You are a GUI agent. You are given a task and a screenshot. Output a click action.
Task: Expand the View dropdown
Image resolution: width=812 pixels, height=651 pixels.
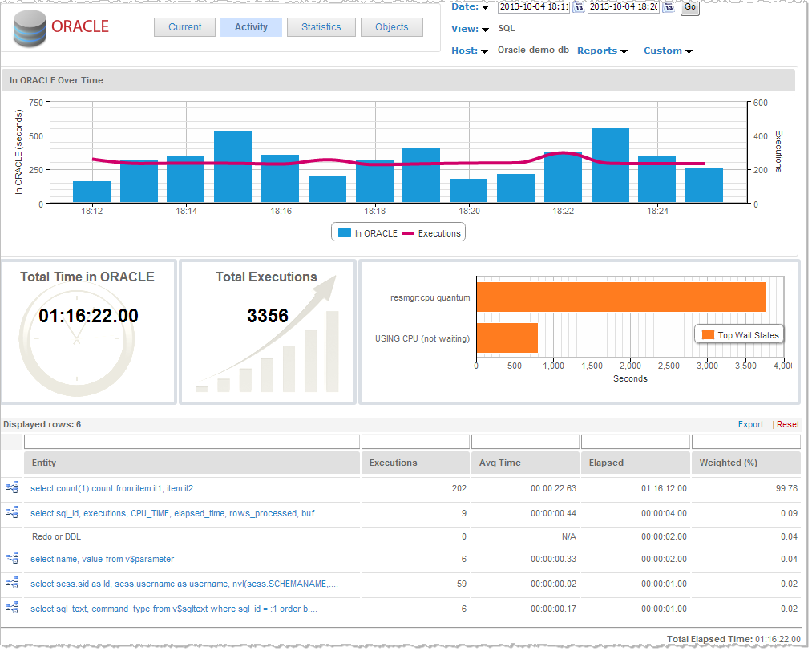(485, 30)
